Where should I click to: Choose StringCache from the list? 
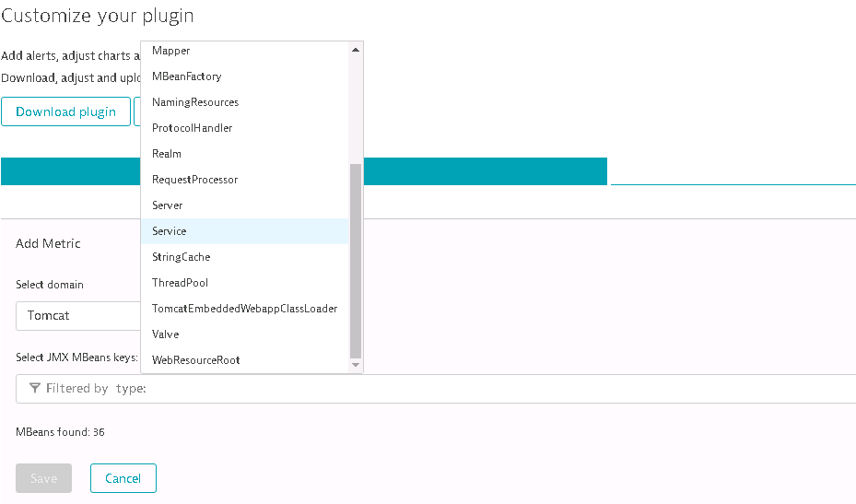[x=244, y=257]
